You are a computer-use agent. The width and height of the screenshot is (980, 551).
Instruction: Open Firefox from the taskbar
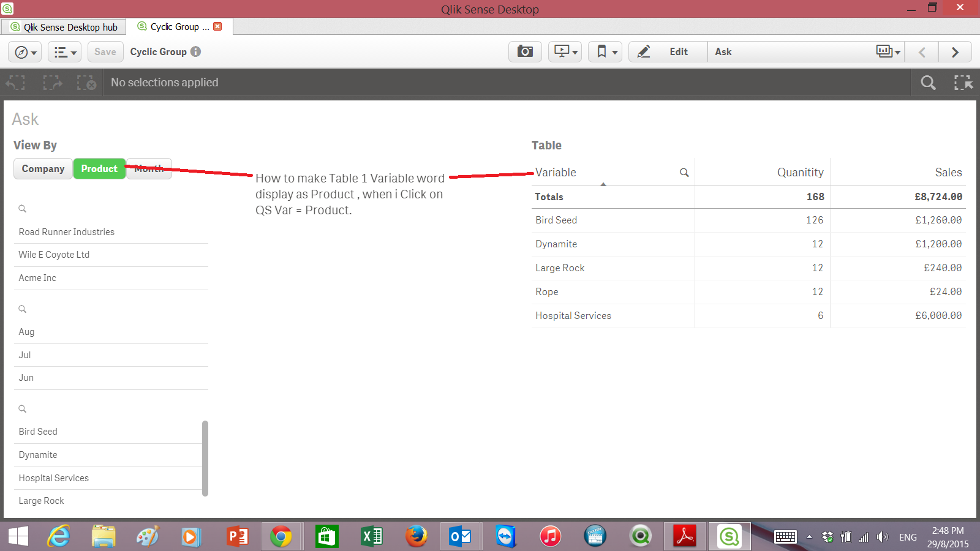point(416,537)
